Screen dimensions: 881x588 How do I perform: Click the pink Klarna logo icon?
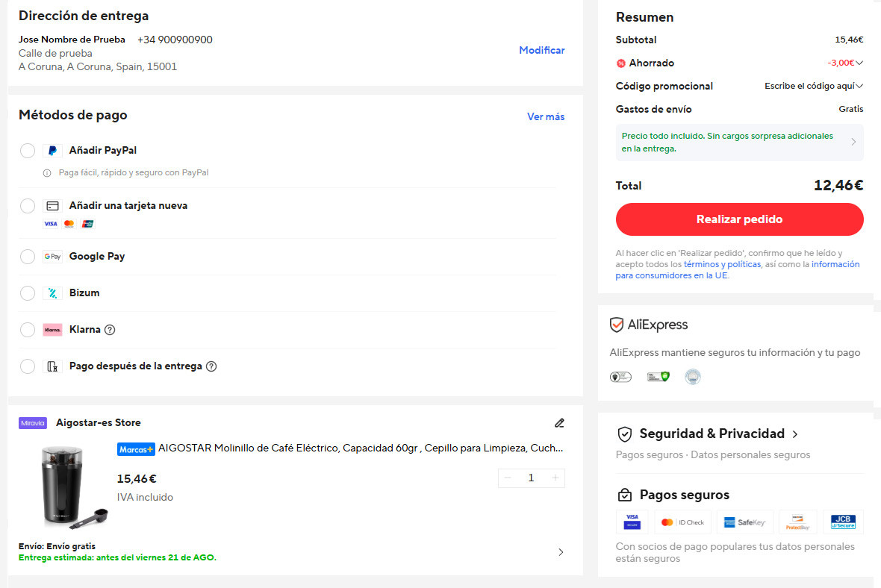click(x=52, y=330)
